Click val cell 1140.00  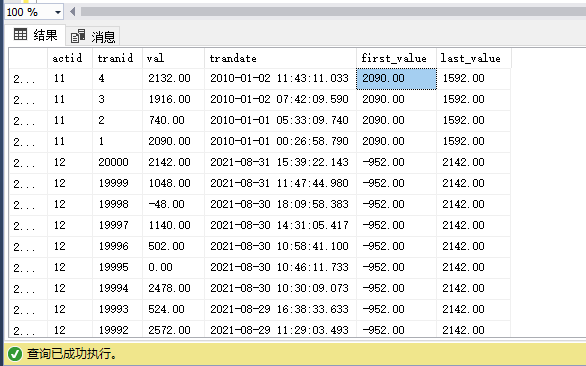click(x=173, y=225)
